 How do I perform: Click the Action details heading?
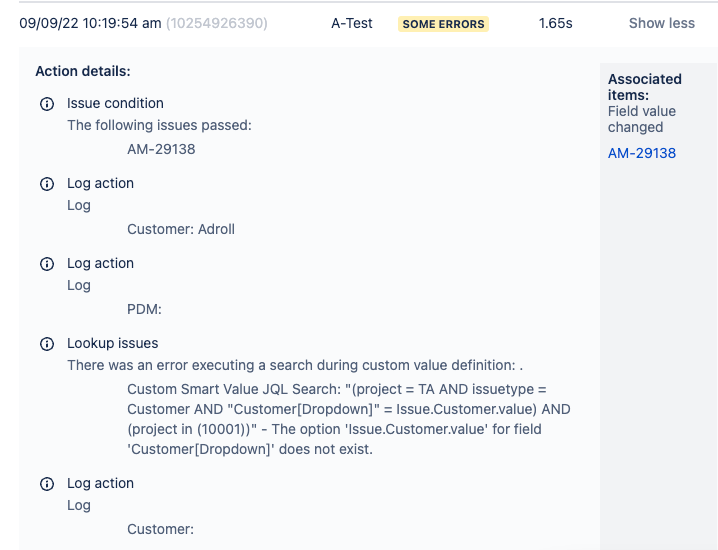[83, 72]
